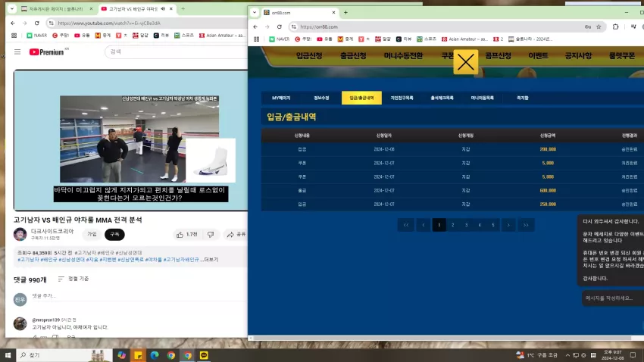
Task: Go back in YouTube browser window
Action: point(13,23)
